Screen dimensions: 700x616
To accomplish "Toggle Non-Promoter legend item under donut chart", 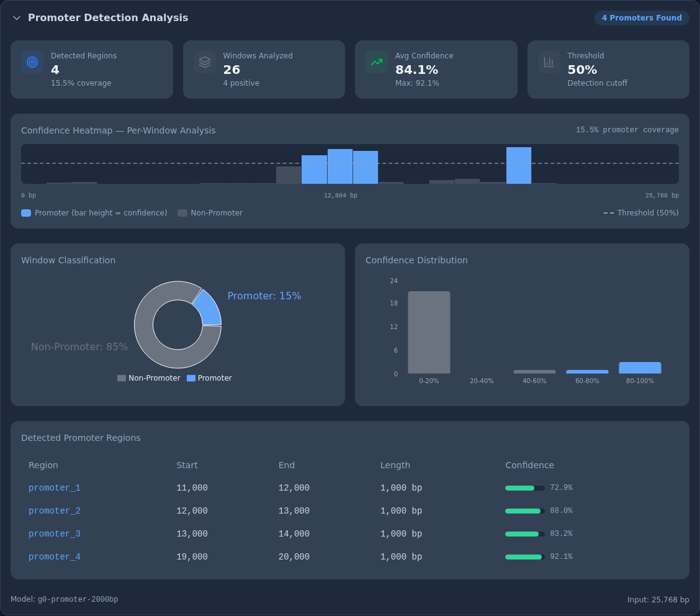I will coord(149,378).
